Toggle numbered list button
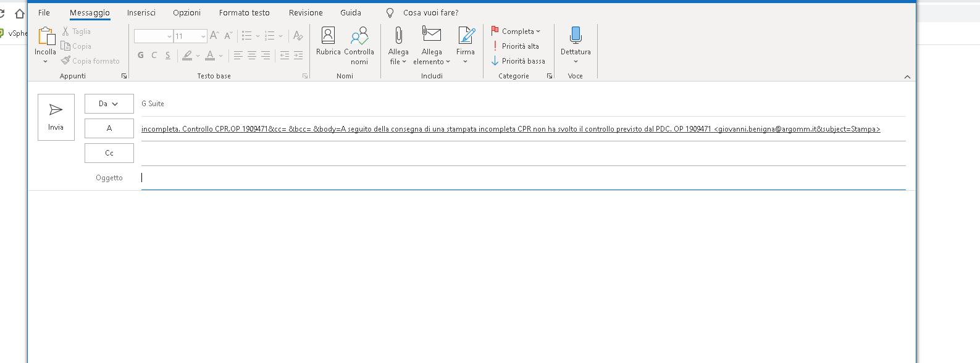The width and height of the screenshot is (980, 363). pyautogui.click(x=269, y=36)
